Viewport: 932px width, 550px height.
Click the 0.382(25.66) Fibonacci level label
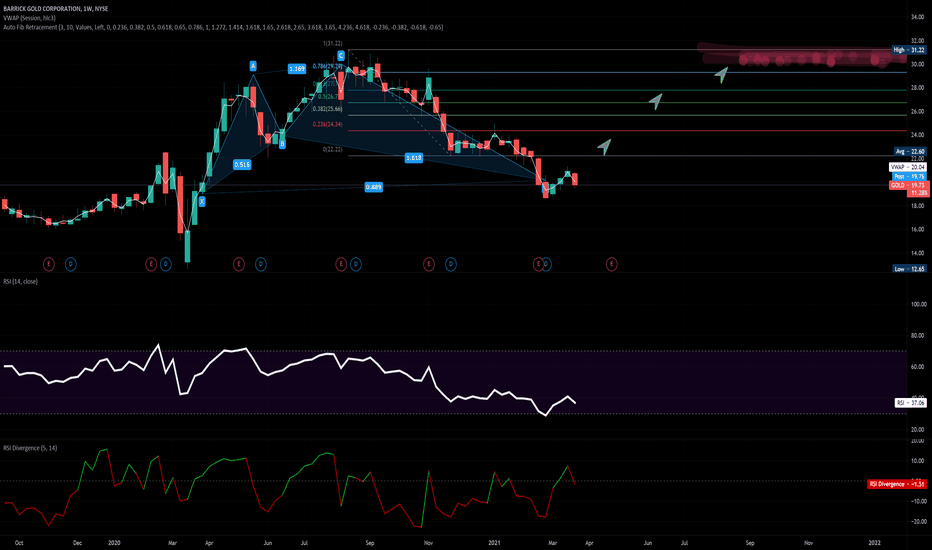click(x=328, y=109)
